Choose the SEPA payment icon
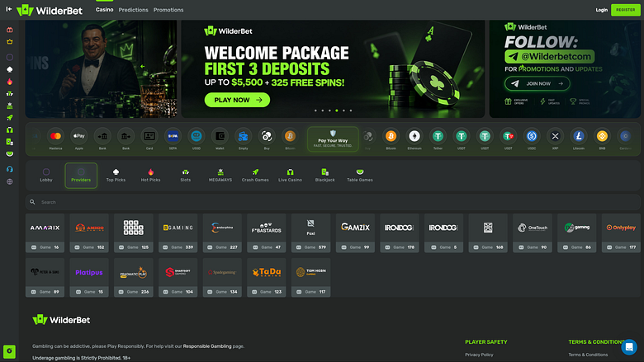 pyautogui.click(x=173, y=136)
